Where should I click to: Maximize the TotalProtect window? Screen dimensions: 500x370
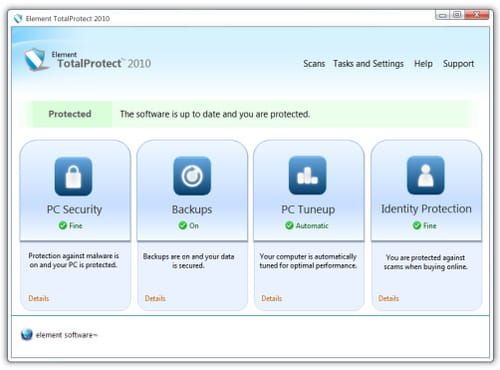tap(457, 15)
